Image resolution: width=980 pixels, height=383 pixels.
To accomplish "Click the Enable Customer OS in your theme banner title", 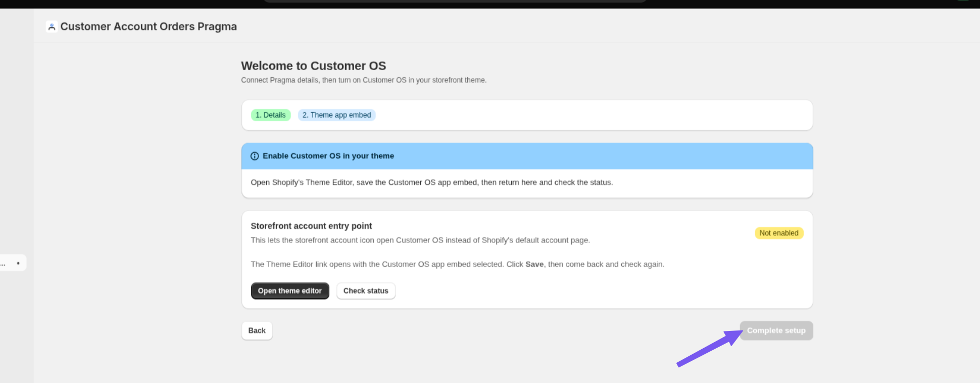I will click(328, 156).
